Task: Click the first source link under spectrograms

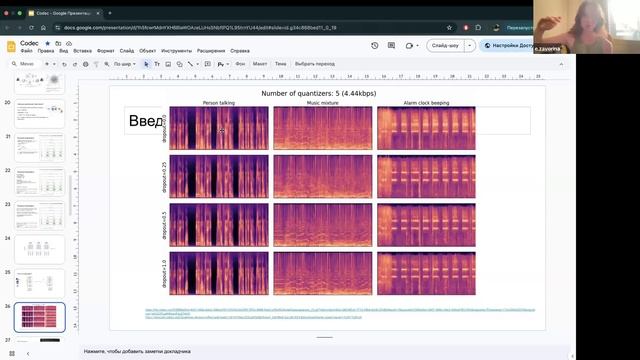Action: [x=340, y=311]
